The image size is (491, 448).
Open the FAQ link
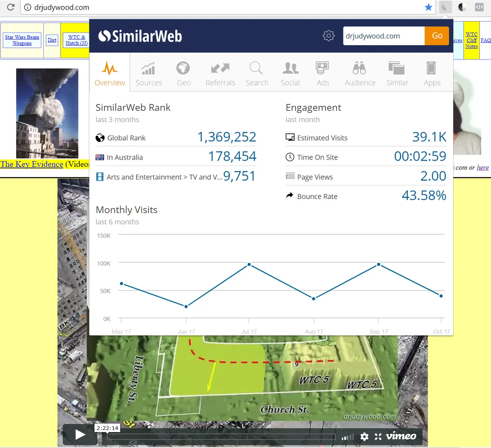pyautogui.click(x=486, y=40)
